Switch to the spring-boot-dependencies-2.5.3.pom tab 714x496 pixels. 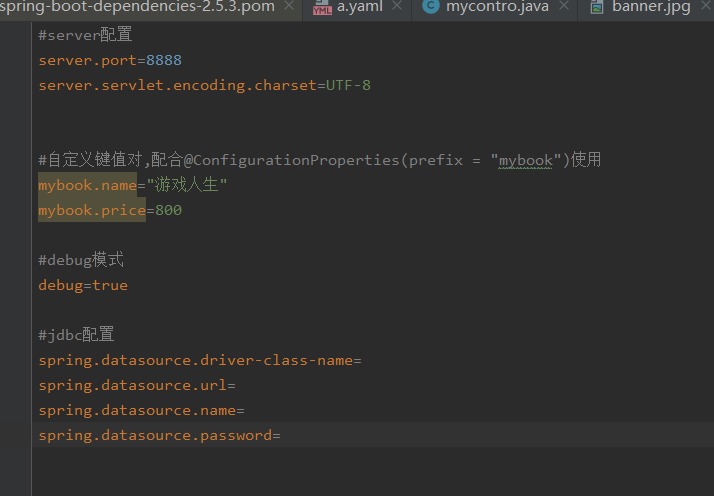138,7
